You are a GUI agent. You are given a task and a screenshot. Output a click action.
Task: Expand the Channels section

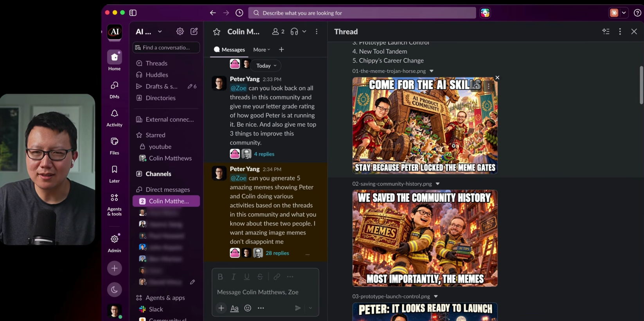click(158, 174)
